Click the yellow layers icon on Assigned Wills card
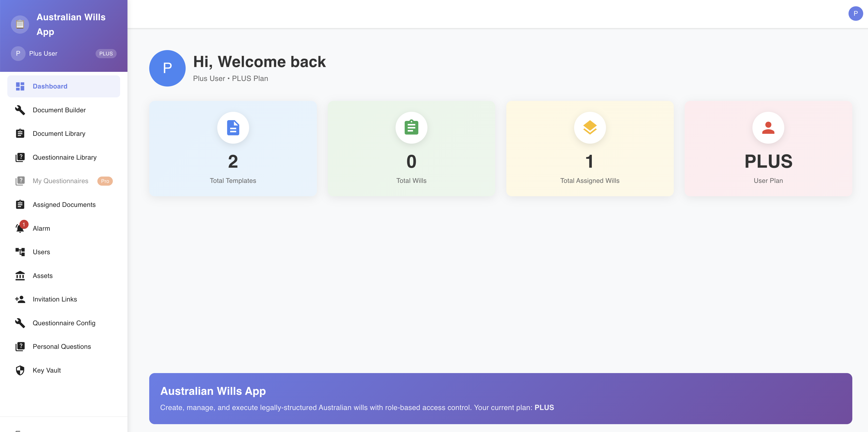Screen dimensions: 868x432 click(589, 128)
